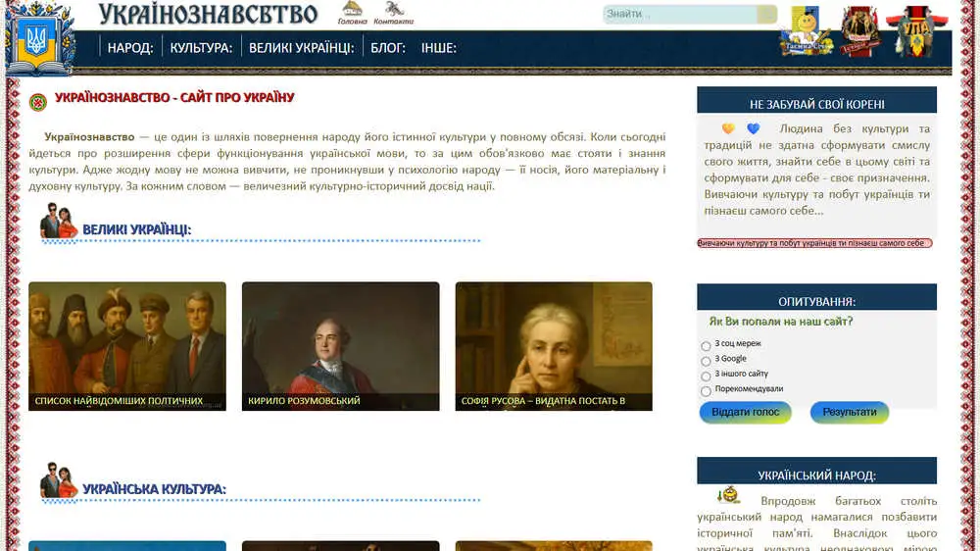The height and width of the screenshot is (551, 980).
Task: Click the search submit button
Action: click(x=767, y=14)
